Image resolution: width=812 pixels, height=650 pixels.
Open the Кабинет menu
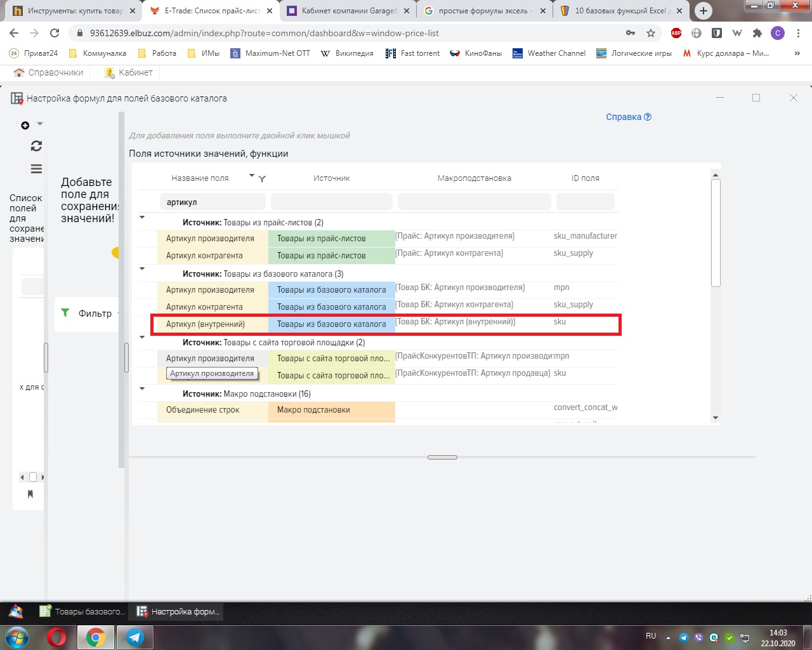128,72
